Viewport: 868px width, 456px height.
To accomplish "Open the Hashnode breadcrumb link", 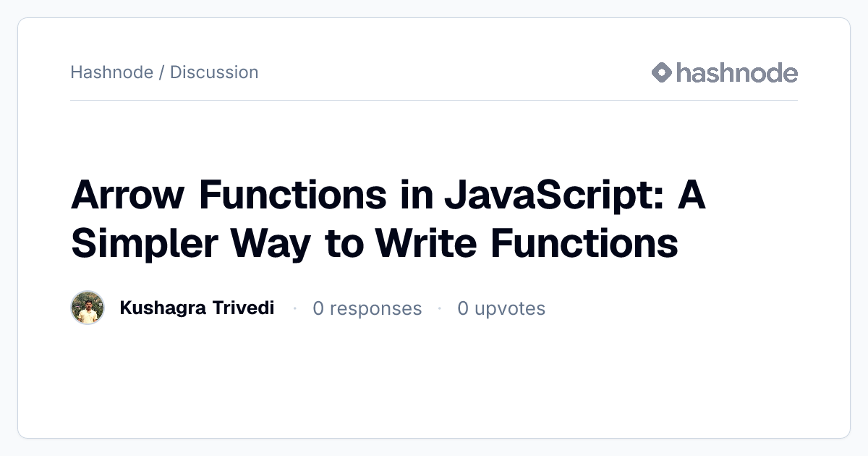I will [112, 72].
